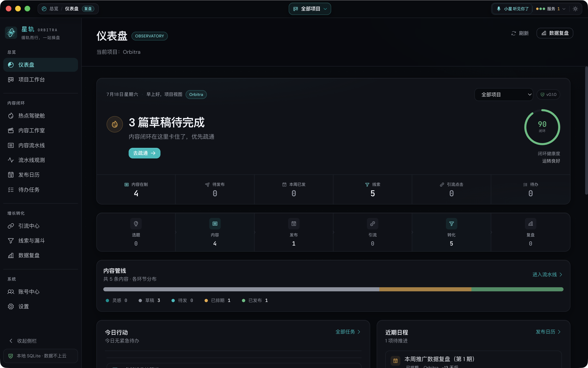This screenshot has width=588, height=368.
Task: Follow the 进入流水线 link
Action: [x=547, y=275]
